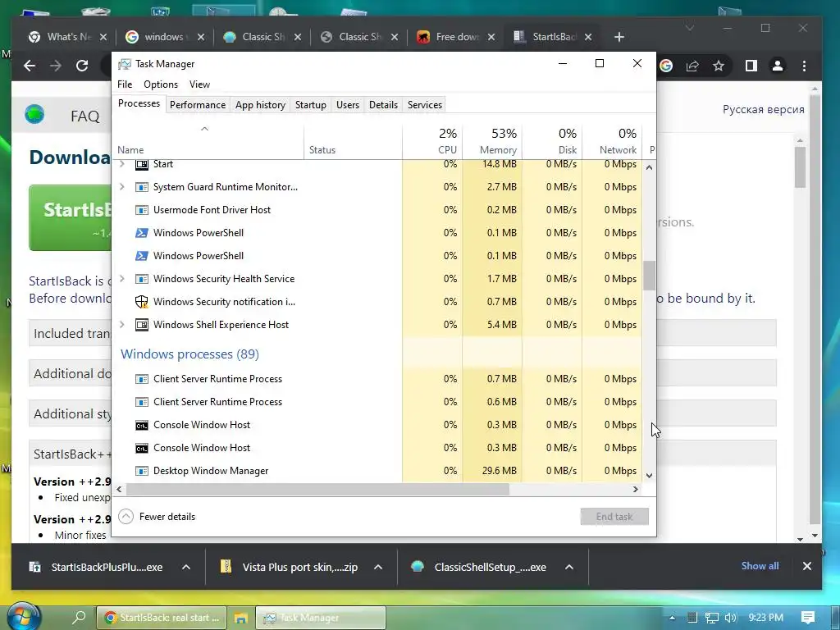Open a new Chrome tab

click(x=619, y=37)
